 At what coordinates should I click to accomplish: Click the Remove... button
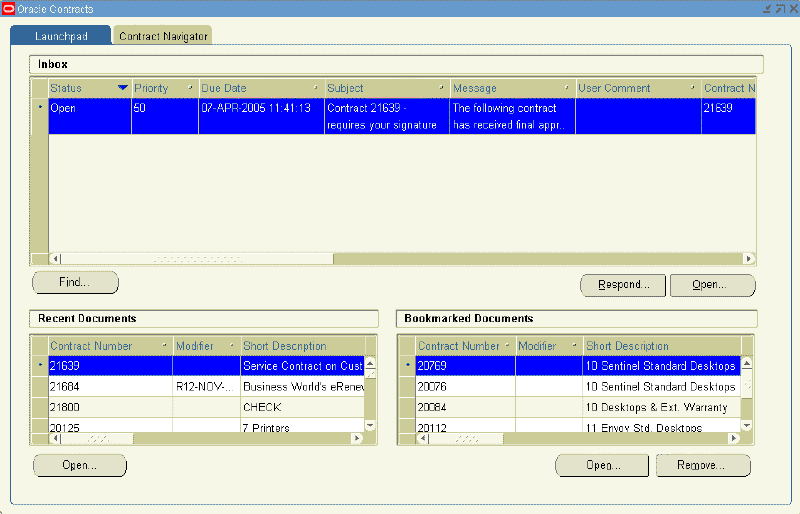coord(703,466)
